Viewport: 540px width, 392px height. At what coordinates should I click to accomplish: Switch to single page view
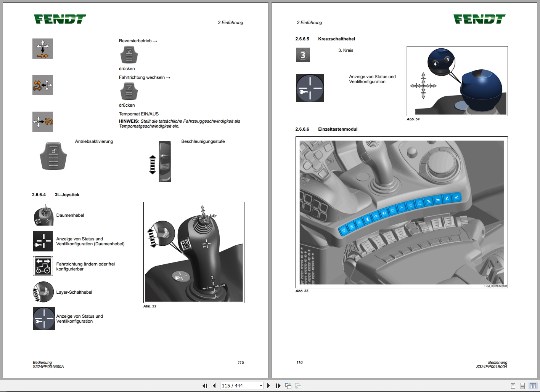513,386
